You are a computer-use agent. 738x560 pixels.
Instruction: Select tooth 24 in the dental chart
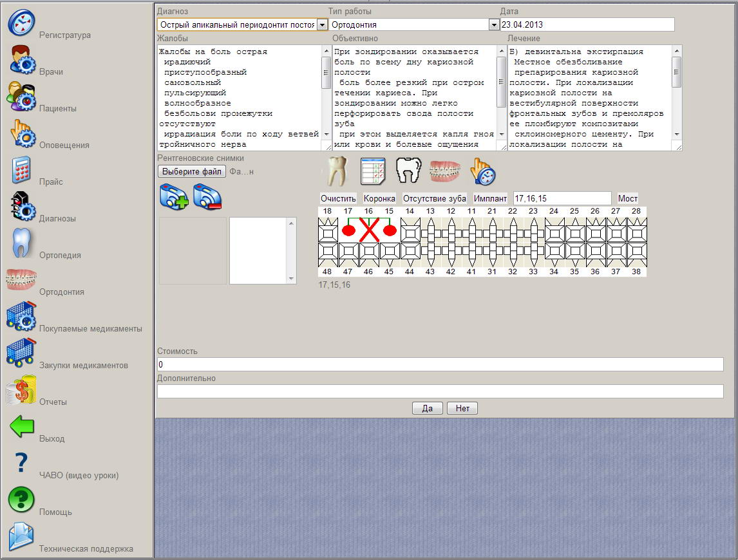point(554,230)
